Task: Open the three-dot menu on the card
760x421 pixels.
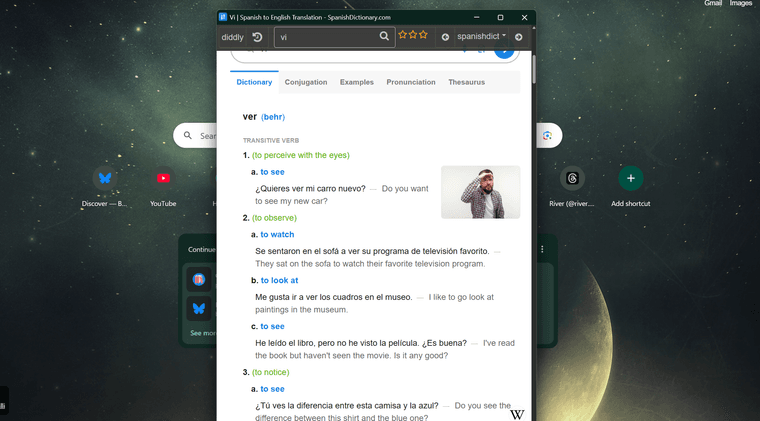Action: click(542, 249)
